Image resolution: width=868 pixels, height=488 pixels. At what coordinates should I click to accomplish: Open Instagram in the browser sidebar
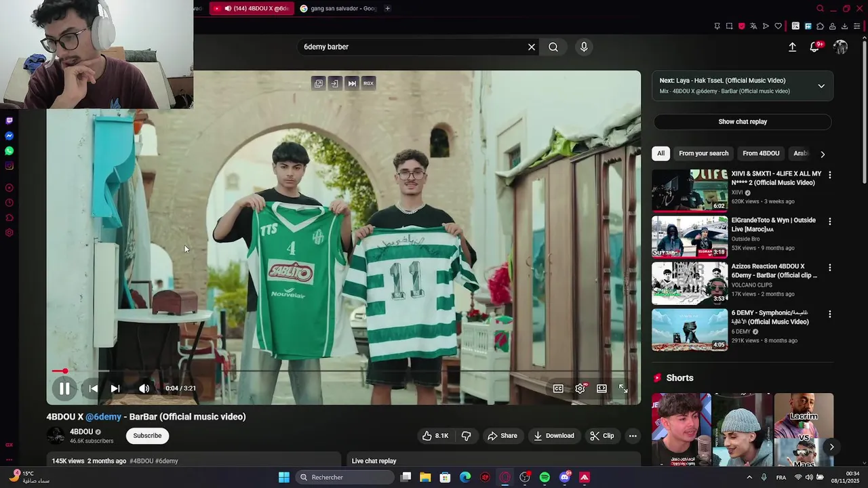9,165
